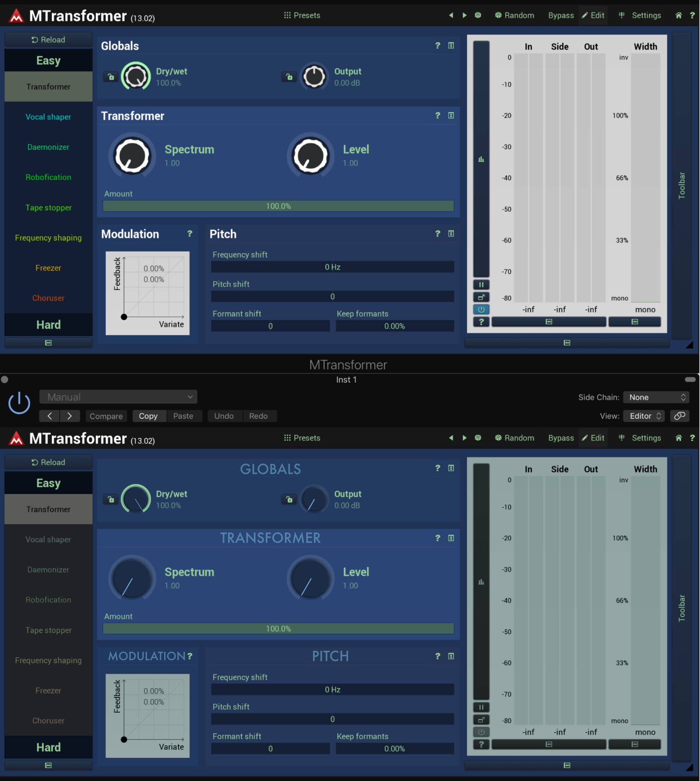
Task: Click lower Transformer section preset icon
Action: (451, 538)
